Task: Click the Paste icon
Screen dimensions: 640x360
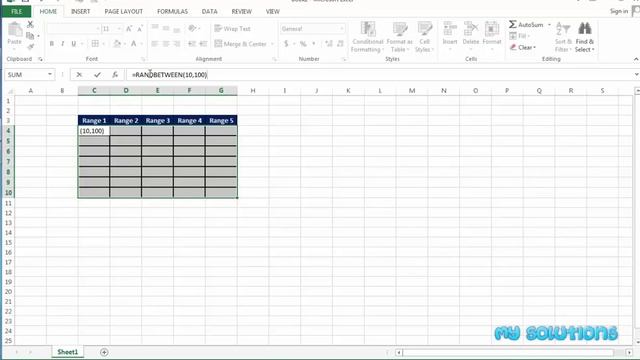Action: click(x=15, y=30)
